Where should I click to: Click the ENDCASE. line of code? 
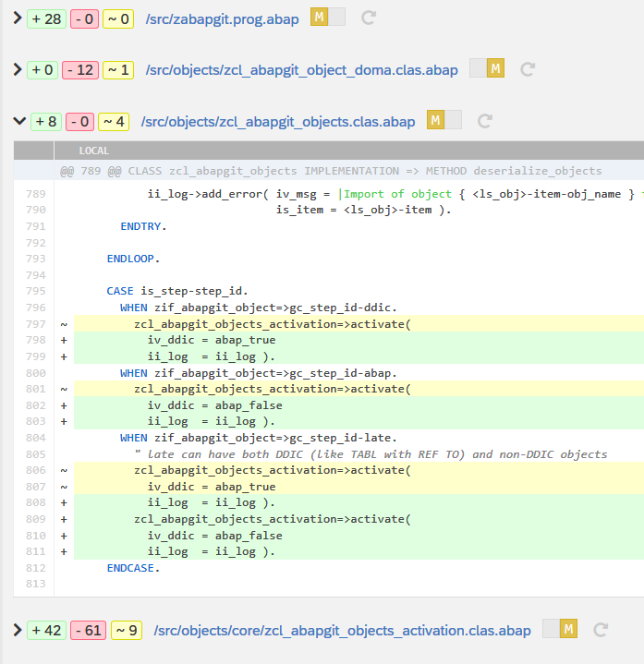click(133, 568)
